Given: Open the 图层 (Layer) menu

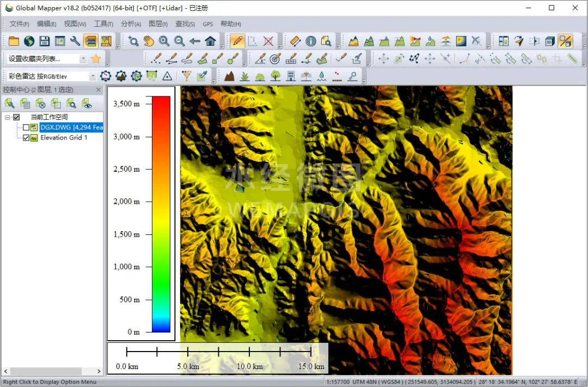Looking at the screenshot, I should pos(158,24).
